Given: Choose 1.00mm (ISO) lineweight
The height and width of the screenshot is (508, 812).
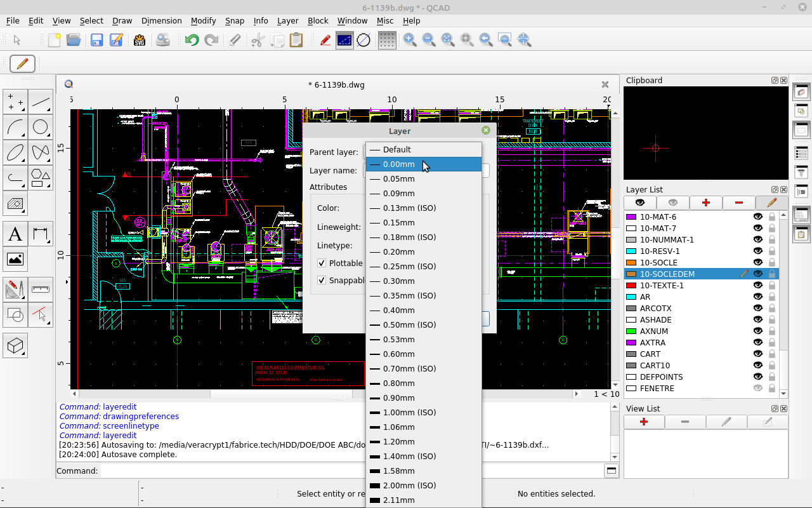Looking at the screenshot, I should [x=424, y=412].
